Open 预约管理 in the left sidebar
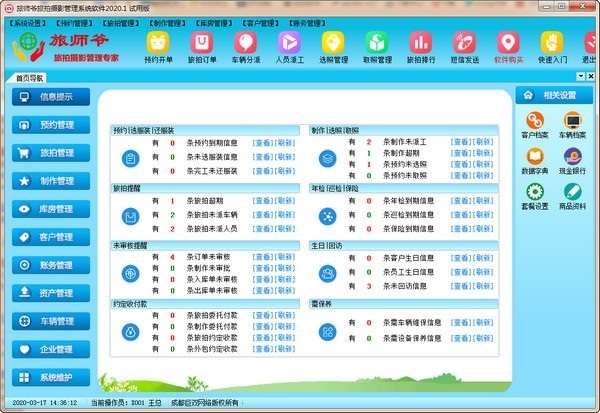 51,125
